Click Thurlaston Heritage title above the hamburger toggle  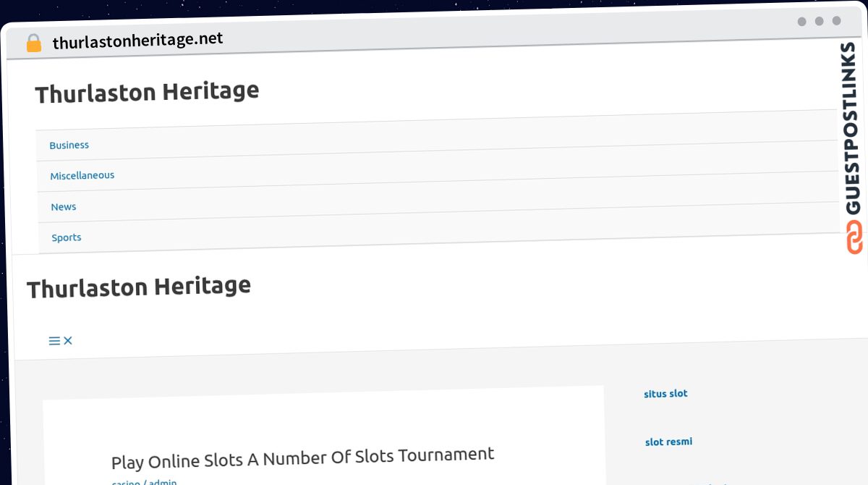[139, 287]
